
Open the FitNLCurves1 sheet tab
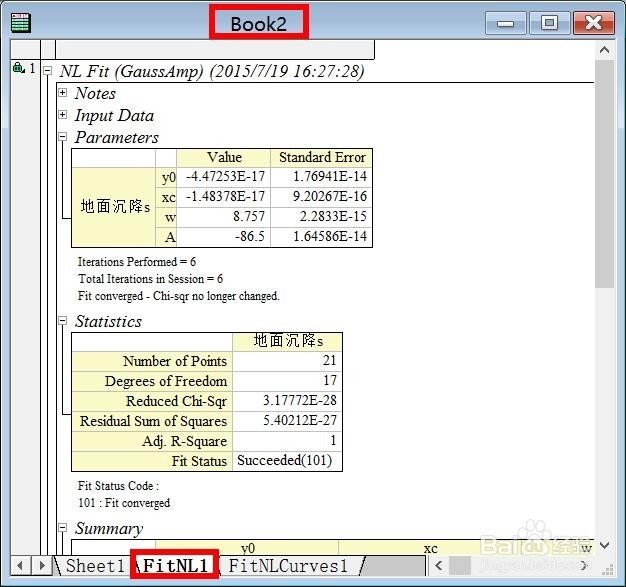[x=288, y=566]
